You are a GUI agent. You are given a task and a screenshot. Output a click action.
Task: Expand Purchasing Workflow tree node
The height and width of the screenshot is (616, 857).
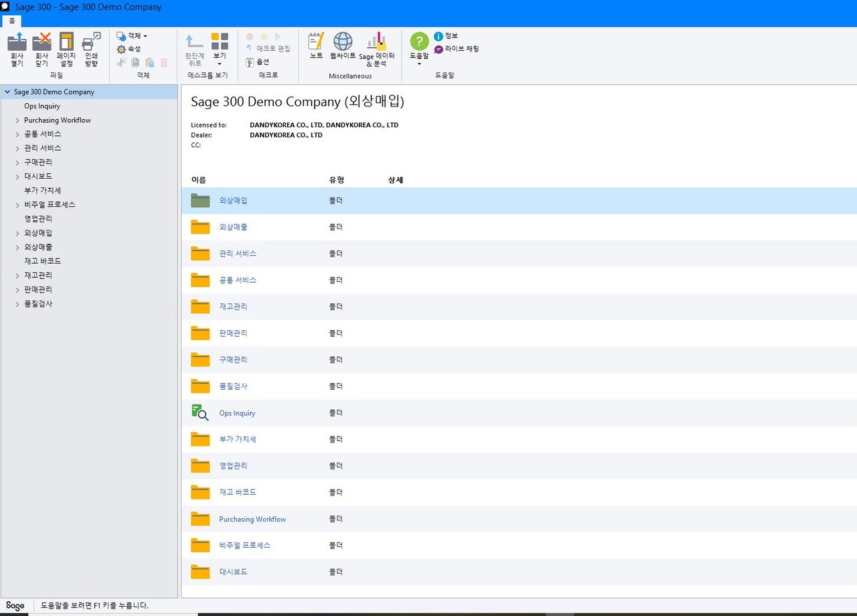(x=17, y=121)
